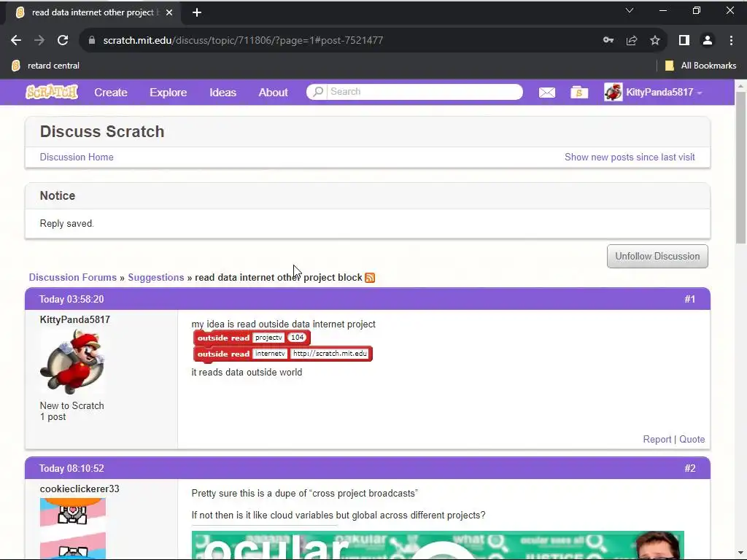Click the 'Reply saved.' notice text
The image size is (747, 560).
point(66,223)
